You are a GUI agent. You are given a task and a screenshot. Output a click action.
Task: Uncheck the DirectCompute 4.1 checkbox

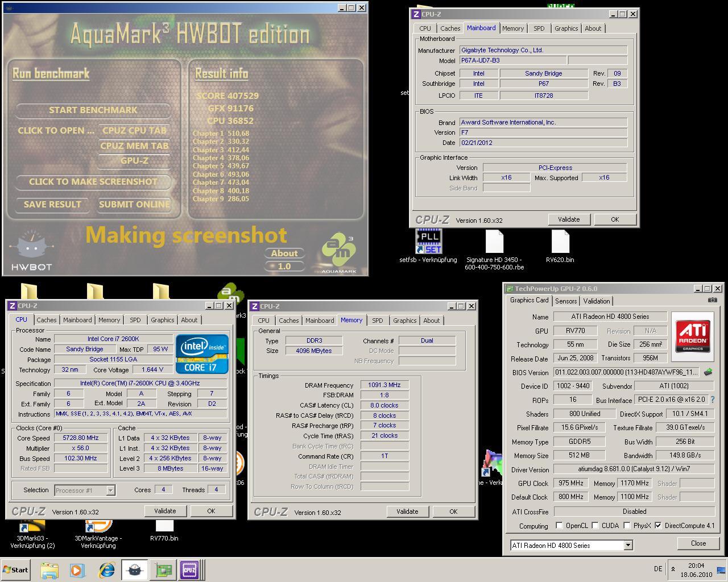pos(658,526)
